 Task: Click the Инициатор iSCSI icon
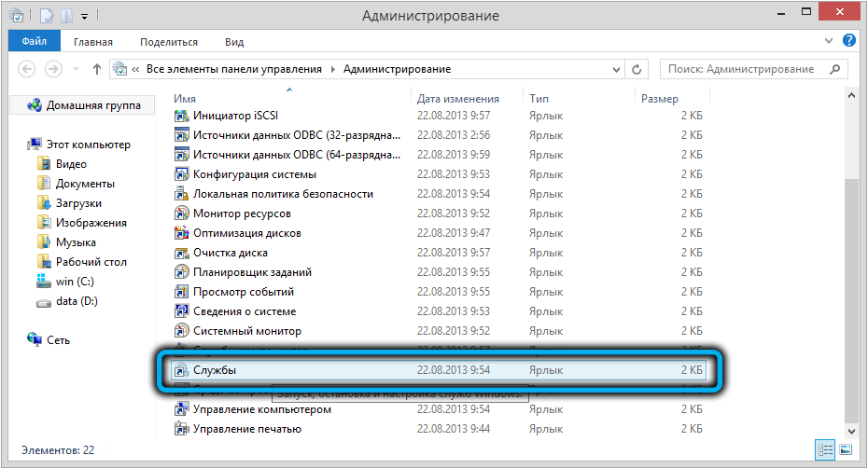(x=183, y=116)
